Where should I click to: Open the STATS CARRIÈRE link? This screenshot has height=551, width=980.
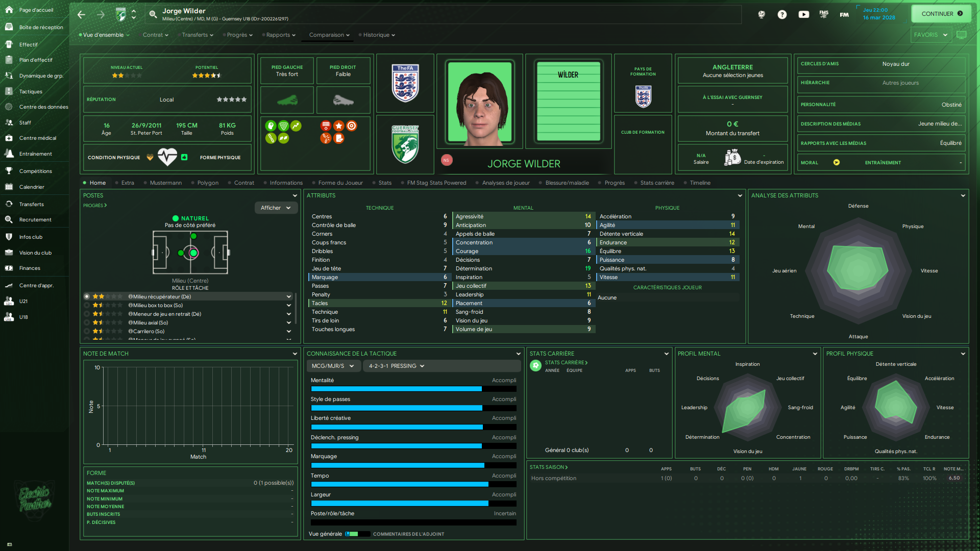point(566,363)
